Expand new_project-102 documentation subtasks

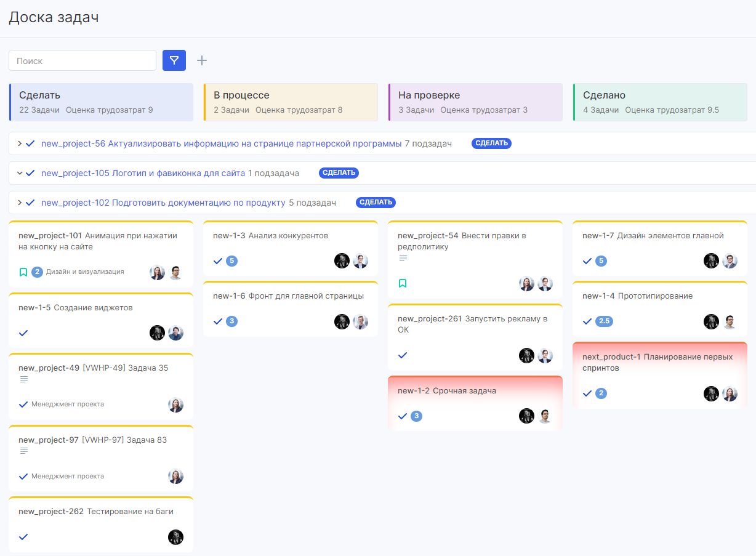20,203
